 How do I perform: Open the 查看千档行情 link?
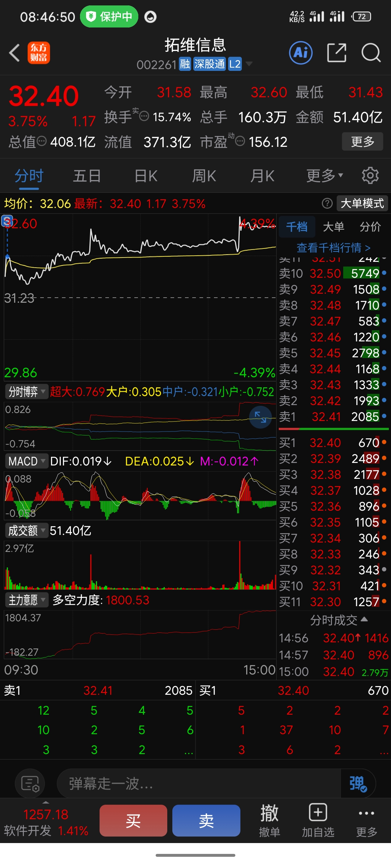333,248
